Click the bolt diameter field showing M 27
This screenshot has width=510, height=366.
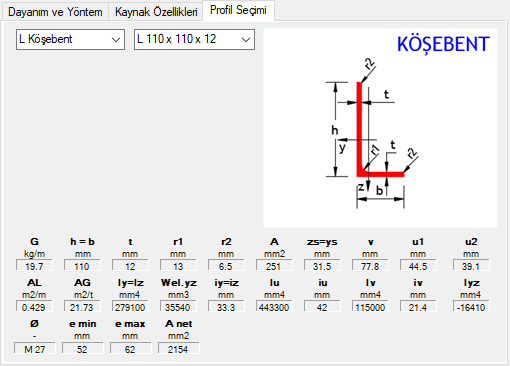(x=35, y=348)
